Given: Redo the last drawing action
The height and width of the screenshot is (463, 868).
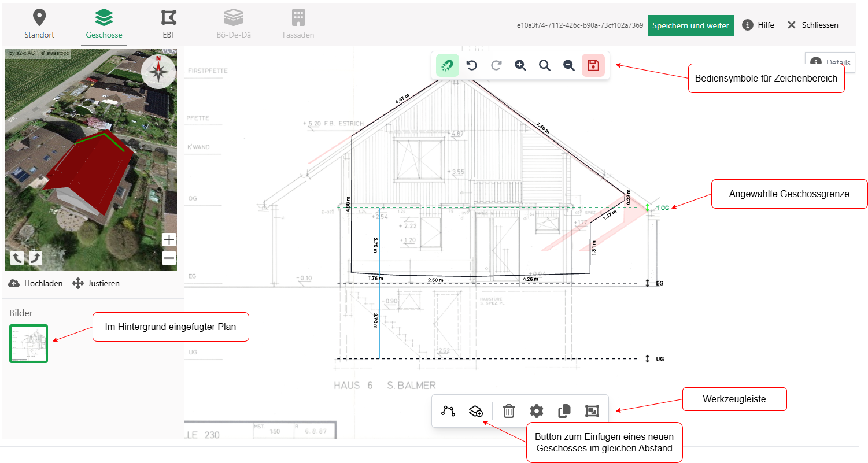Looking at the screenshot, I should coord(496,65).
